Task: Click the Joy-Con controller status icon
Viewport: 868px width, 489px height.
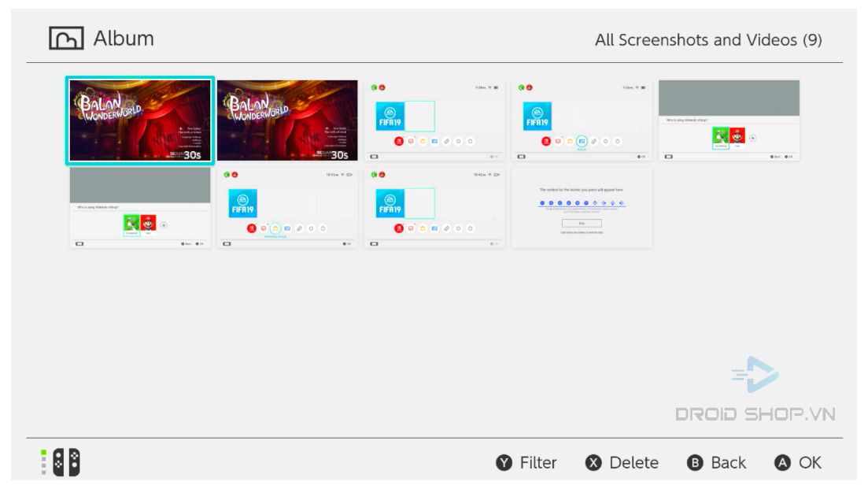Action: (66, 462)
